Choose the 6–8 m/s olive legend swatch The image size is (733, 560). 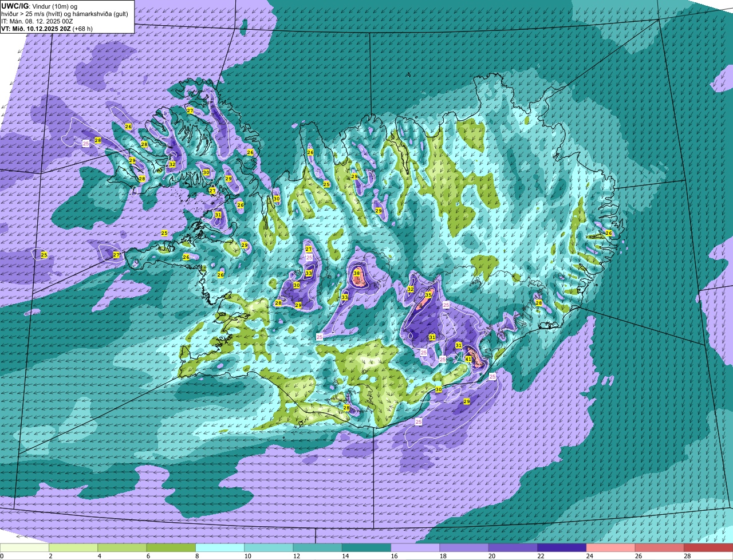click(171, 547)
